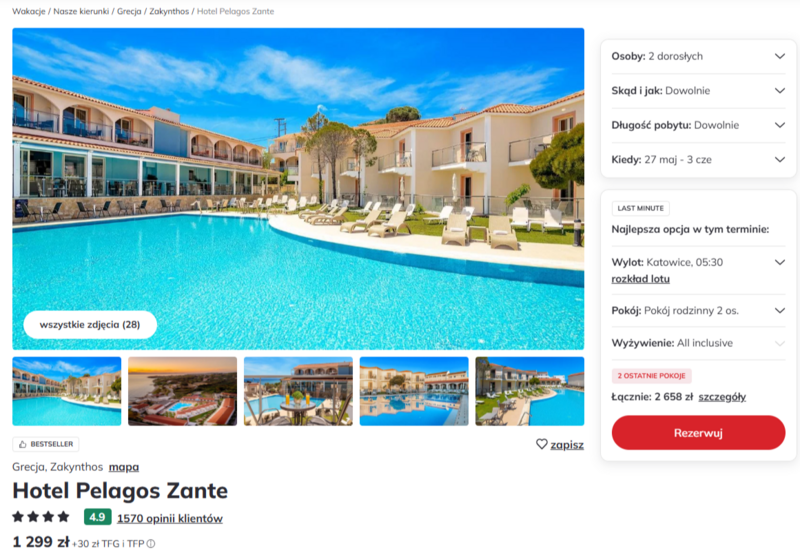800x555 pixels.
Task: Open 1570 opinii klientów reviews
Action: click(170, 518)
